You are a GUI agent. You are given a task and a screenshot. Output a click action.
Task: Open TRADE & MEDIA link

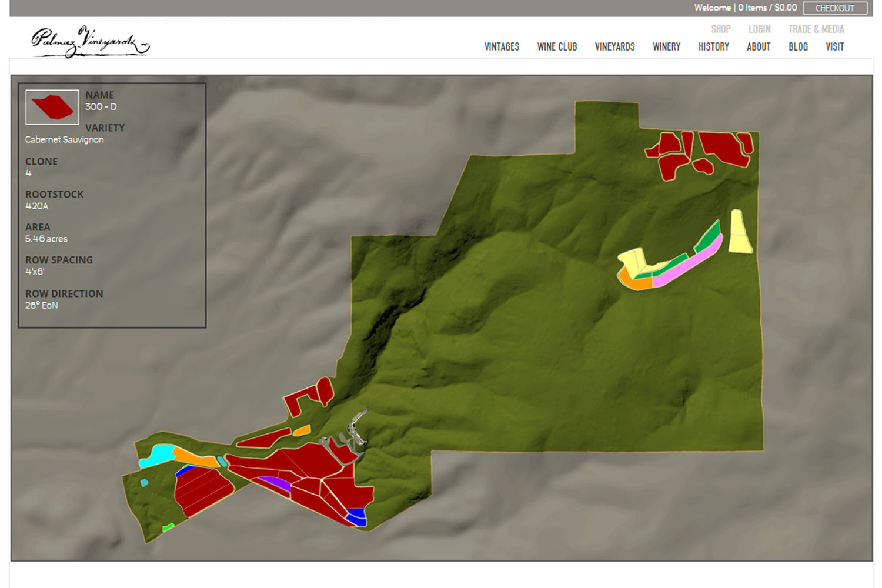pos(816,29)
